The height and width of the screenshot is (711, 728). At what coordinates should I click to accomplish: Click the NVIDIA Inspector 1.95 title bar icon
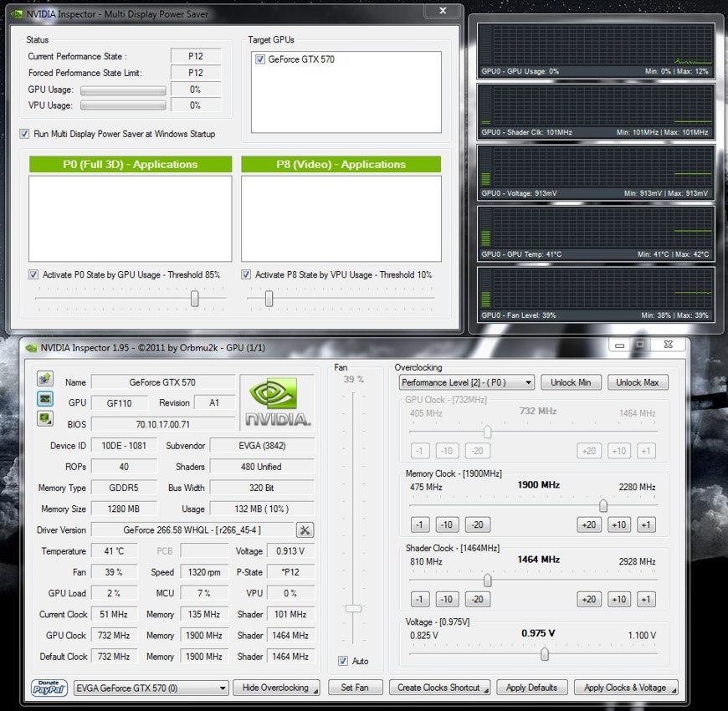[x=31, y=348]
